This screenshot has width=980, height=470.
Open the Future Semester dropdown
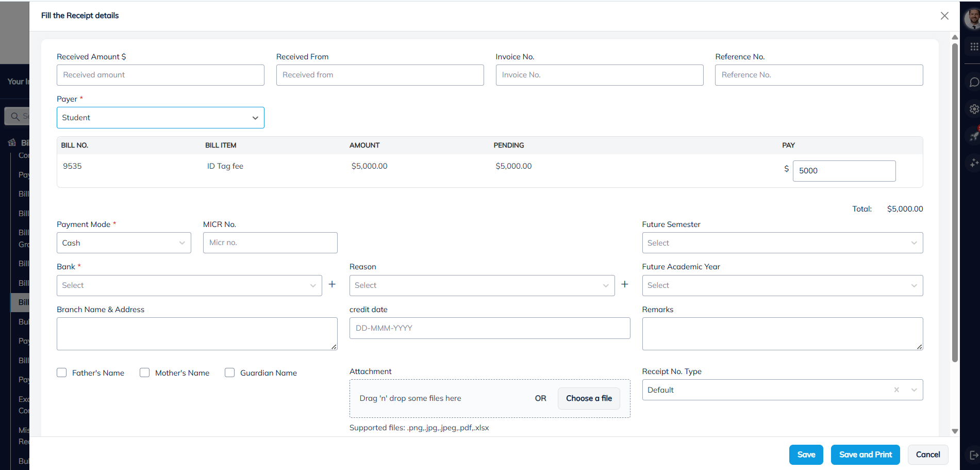782,243
